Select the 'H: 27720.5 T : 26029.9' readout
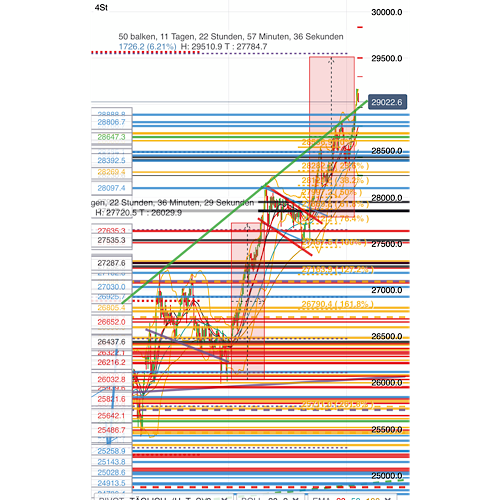This screenshot has width=500, height=500. coord(138,213)
